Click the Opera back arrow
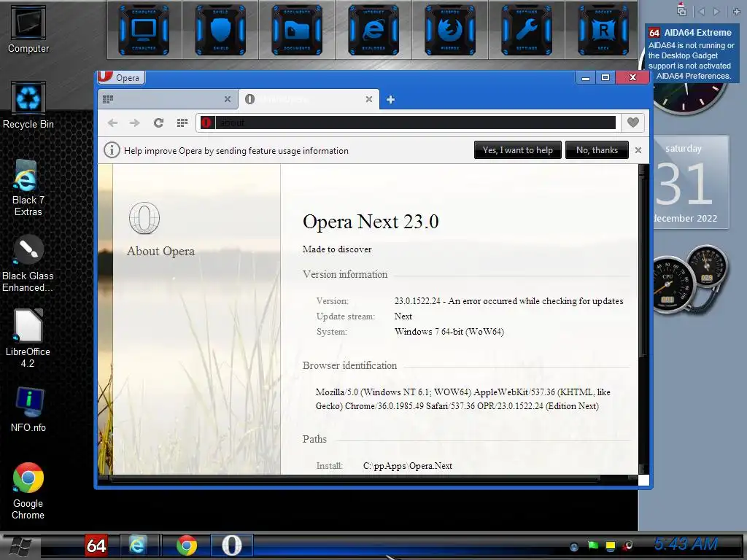The width and height of the screenshot is (747, 560). (x=112, y=122)
